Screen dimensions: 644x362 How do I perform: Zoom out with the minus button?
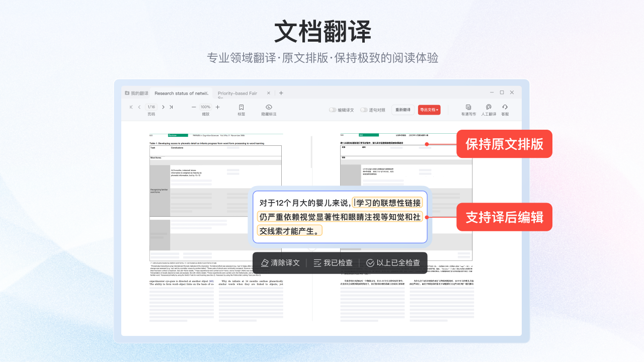point(194,107)
